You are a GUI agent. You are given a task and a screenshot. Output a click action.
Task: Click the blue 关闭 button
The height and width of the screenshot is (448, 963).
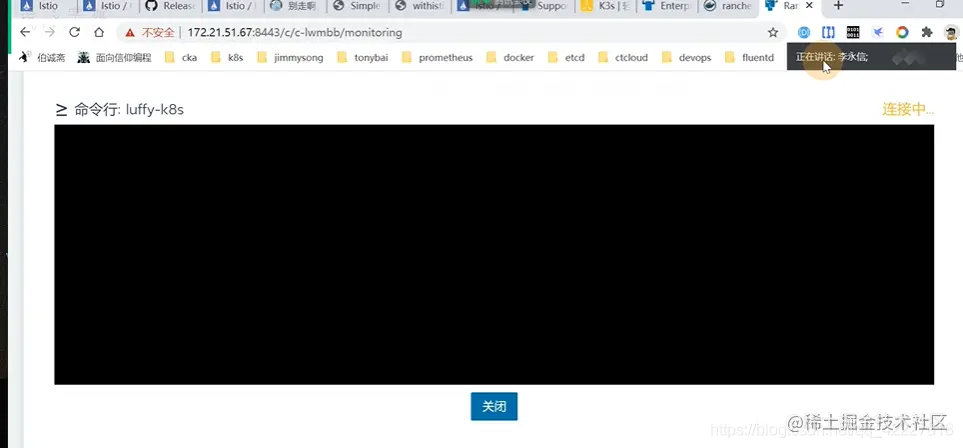494,406
